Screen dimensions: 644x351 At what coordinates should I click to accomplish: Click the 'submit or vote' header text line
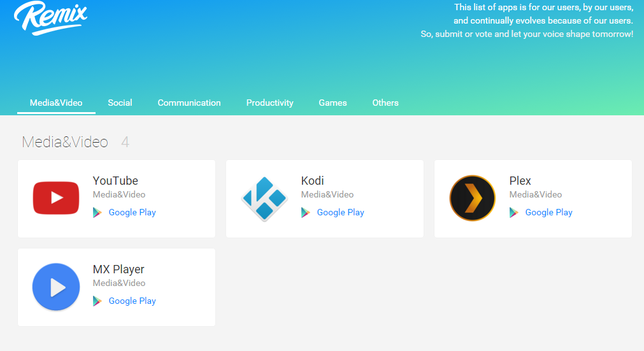[527, 34]
